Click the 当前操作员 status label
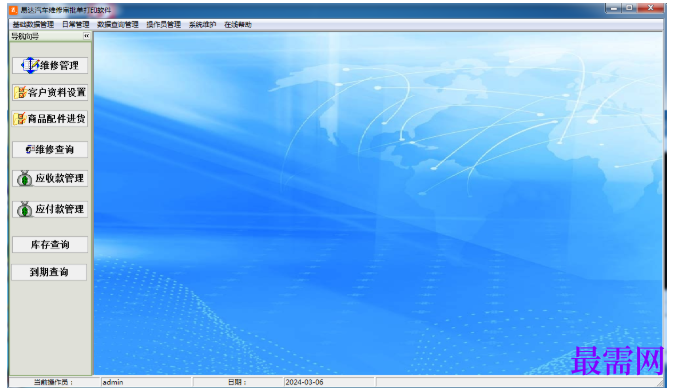 [x=54, y=382]
